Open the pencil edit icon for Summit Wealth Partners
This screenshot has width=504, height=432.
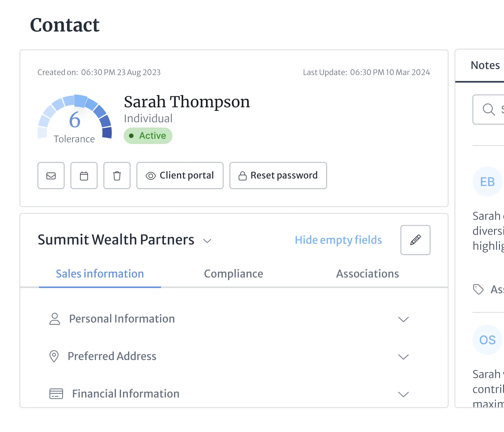(415, 240)
